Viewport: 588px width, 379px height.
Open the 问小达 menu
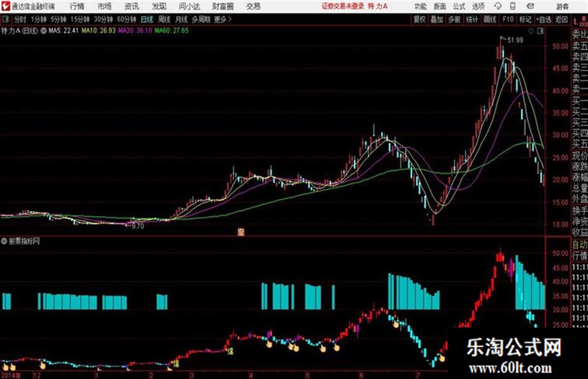point(189,6)
